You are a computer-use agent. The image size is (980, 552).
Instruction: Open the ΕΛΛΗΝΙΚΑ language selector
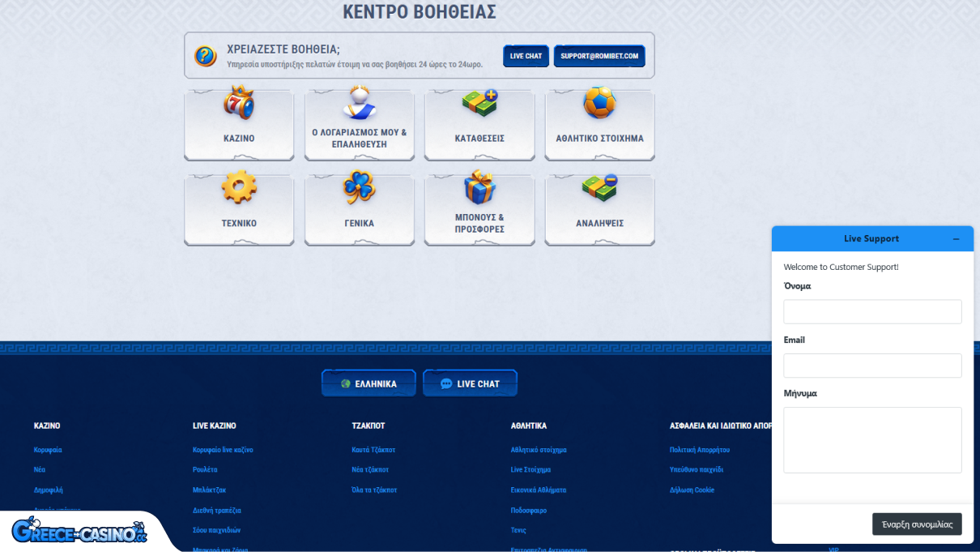point(369,383)
